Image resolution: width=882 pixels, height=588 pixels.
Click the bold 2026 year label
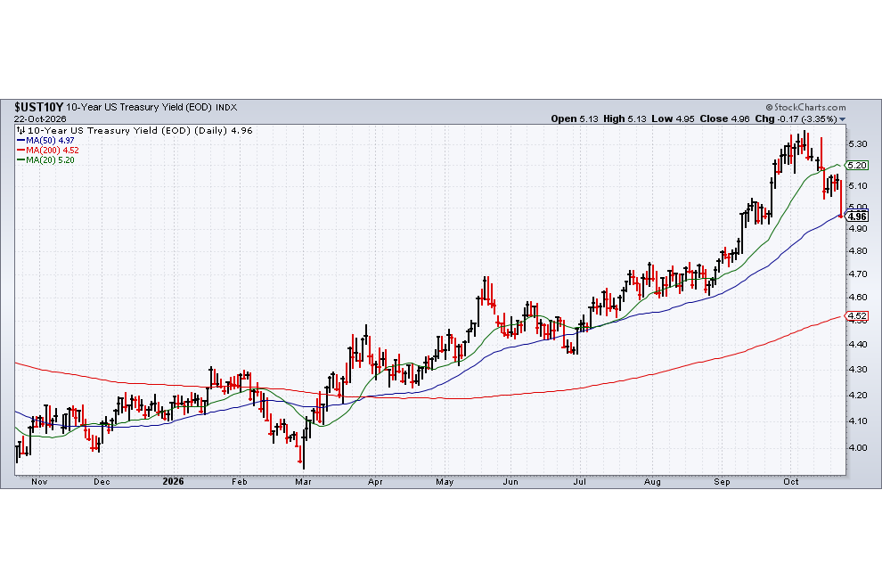pos(173,481)
